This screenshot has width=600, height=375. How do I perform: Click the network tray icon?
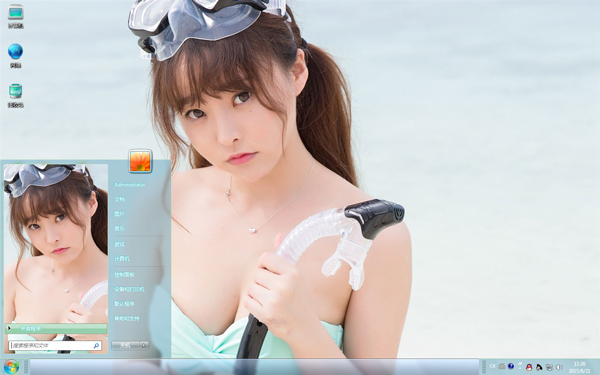[549, 367]
